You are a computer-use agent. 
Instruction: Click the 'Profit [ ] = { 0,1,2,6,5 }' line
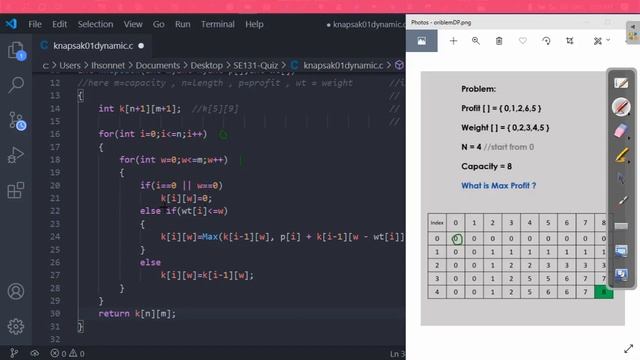pyautogui.click(x=501, y=109)
